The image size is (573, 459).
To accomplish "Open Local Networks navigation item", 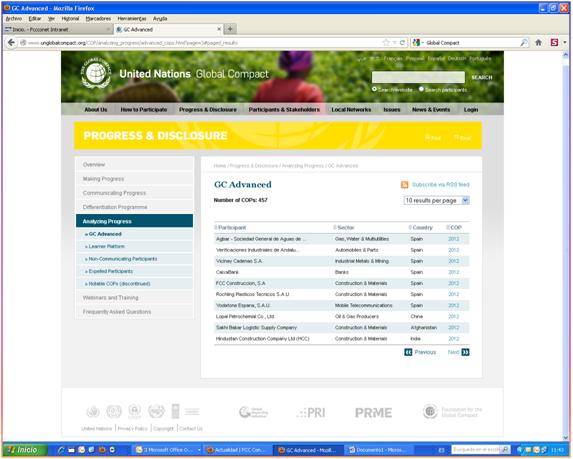I will pos(351,110).
